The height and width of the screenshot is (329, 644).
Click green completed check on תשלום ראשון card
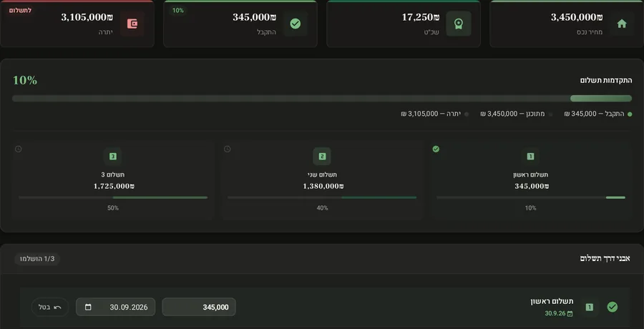pos(436,149)
